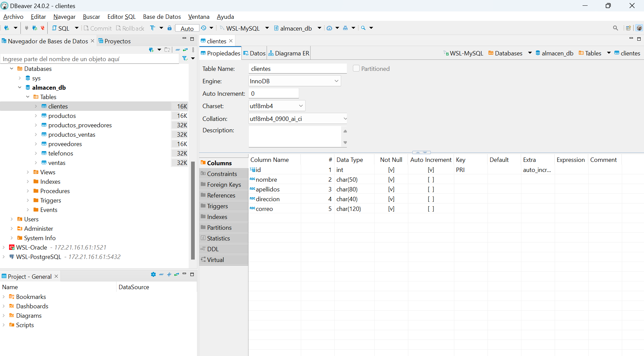644x356 pixels.
Task: Click the New Connection plug icon in main toolbar
Action: coord(7,28)
